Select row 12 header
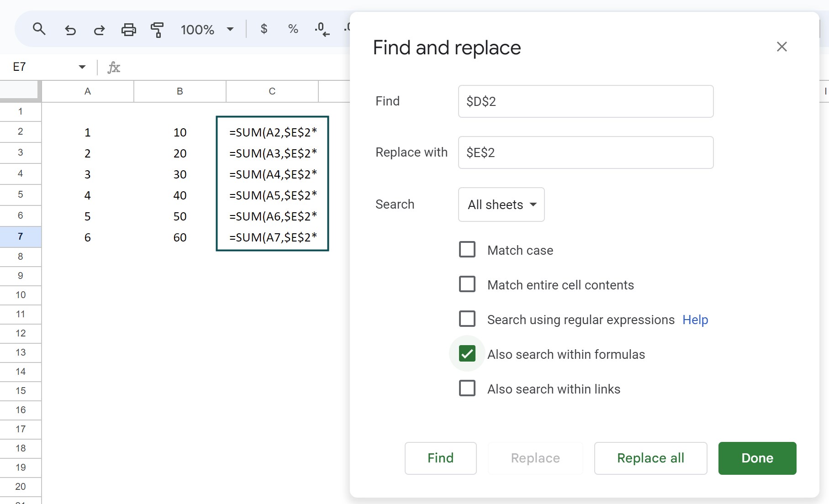This screenshot has height=504, width=829. pyautogui.click(x=21, y=333)
